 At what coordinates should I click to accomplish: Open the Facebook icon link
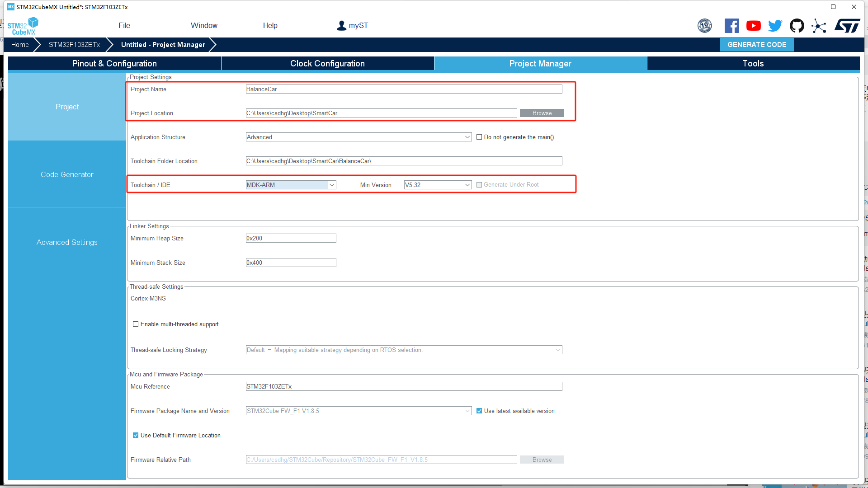[x=731, y=26]
